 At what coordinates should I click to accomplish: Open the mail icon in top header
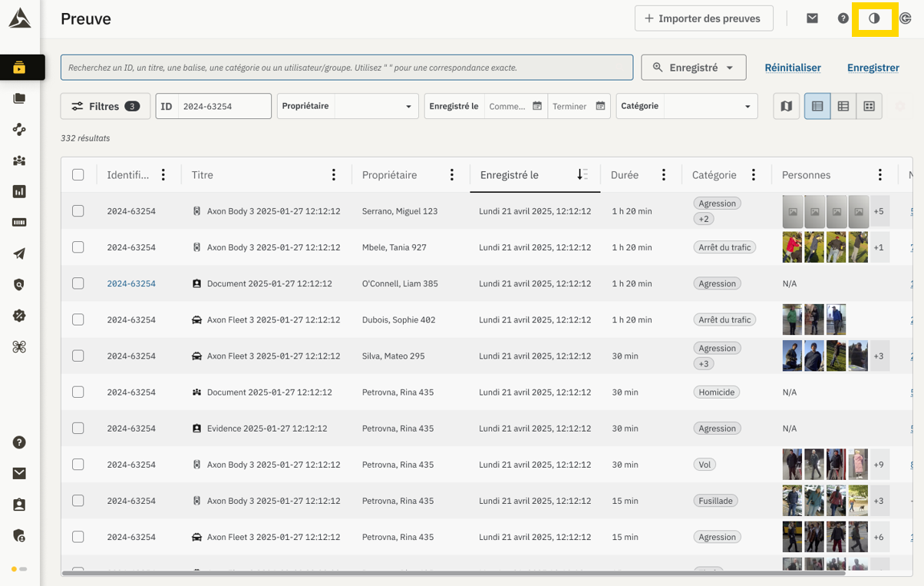click(x=812, y=18)
